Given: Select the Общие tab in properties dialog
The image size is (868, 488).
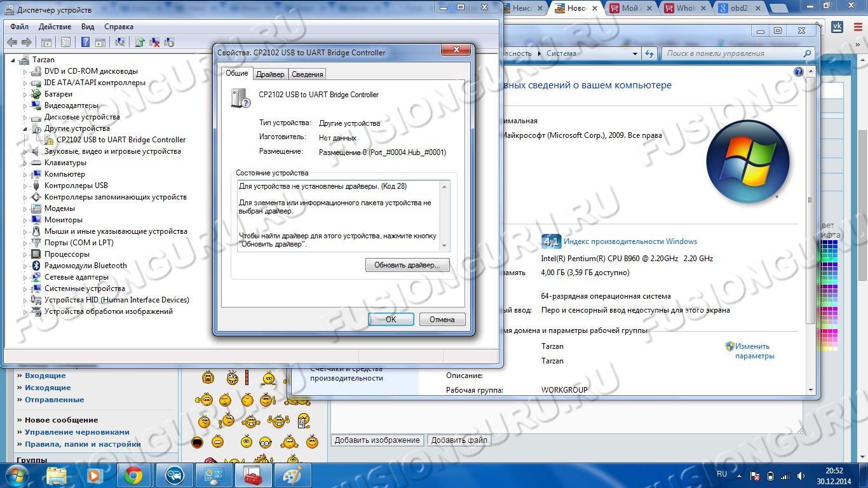Looking at the screenshot, I should point(237,73).
